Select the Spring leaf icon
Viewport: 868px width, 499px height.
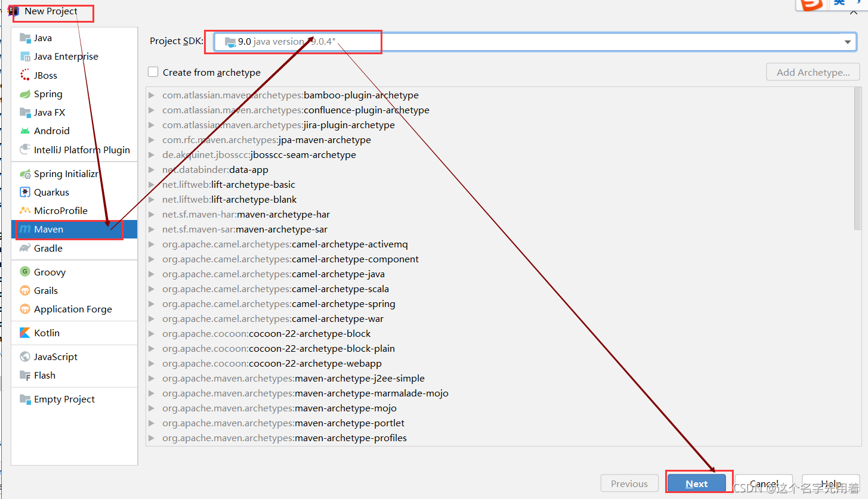25,94
